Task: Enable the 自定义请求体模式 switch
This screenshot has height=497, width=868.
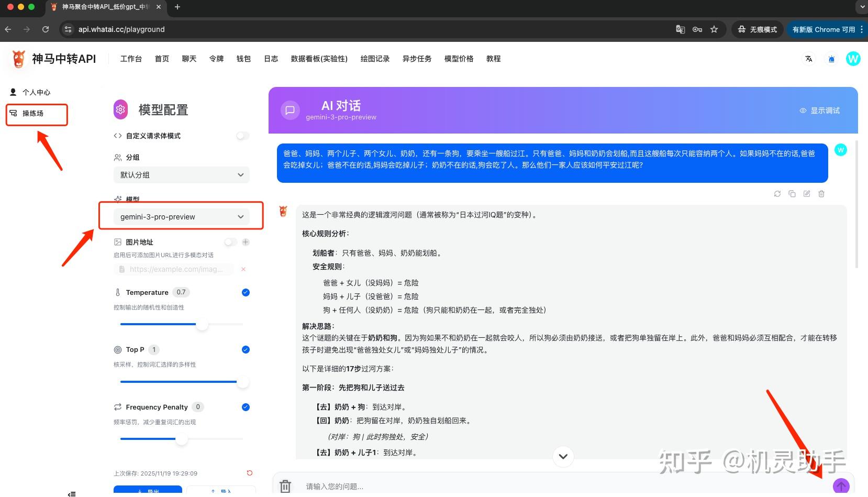Action: click(242, 136)
